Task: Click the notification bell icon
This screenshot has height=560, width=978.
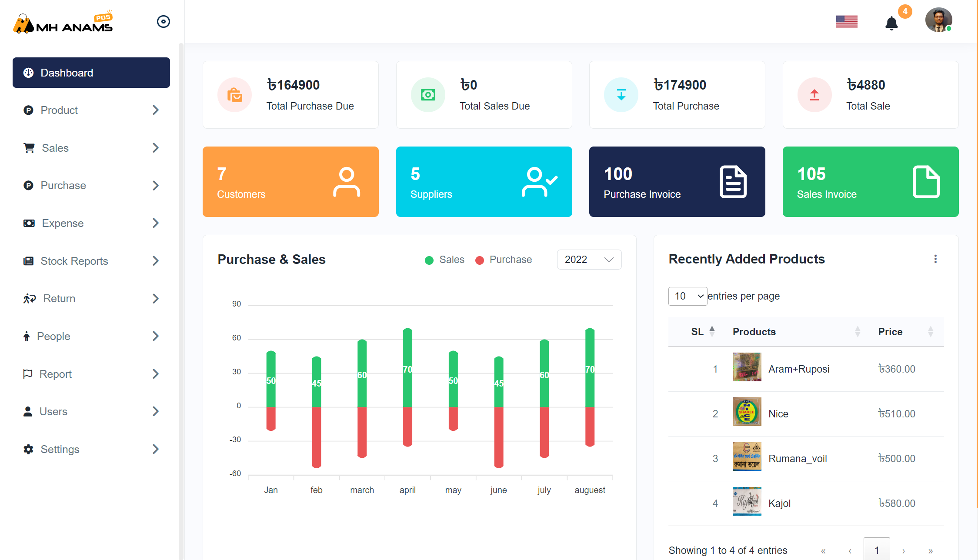Action: pos(891,23)
